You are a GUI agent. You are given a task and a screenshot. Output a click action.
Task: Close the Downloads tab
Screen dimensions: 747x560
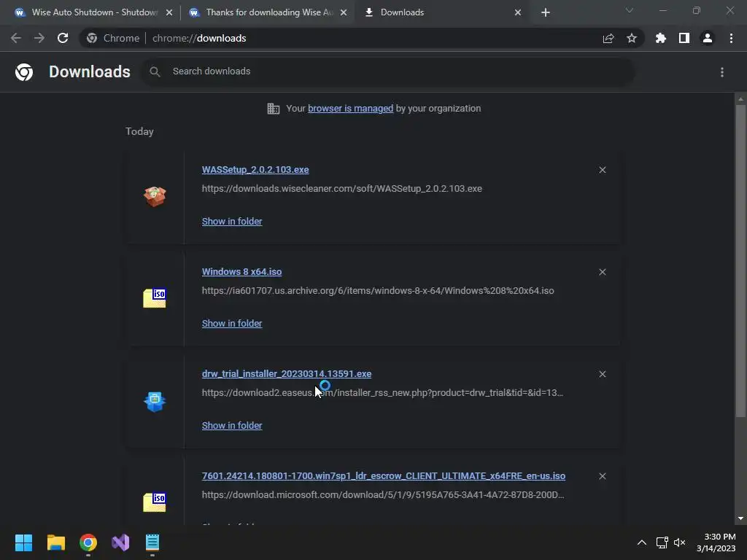coord(518,12)
